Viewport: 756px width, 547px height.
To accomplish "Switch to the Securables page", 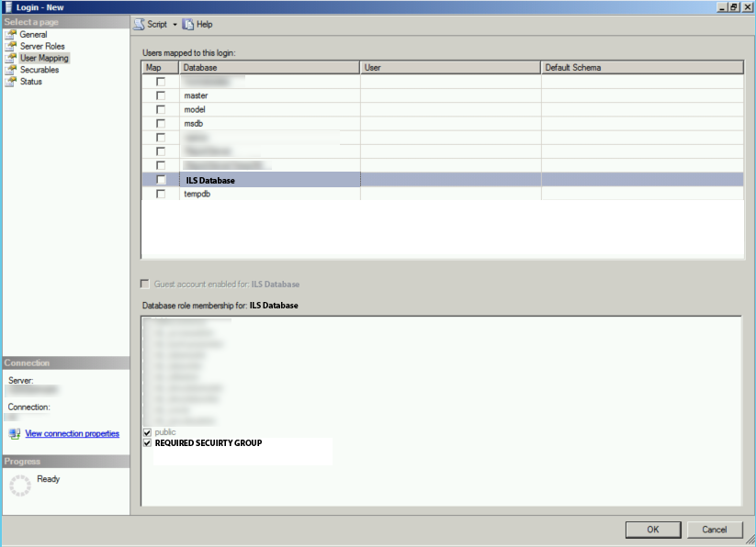I will click(38, 70).
